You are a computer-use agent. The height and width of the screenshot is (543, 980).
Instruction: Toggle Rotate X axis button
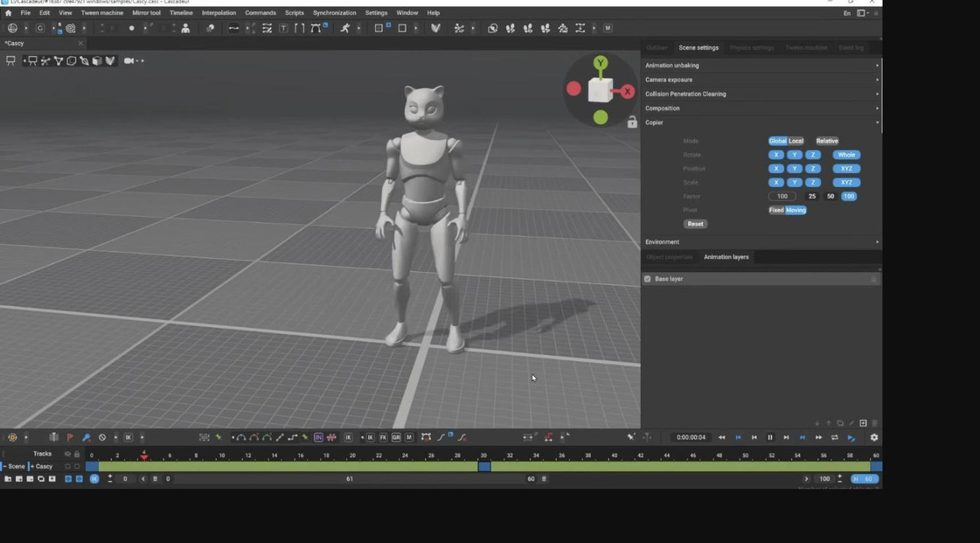click(x=776, y=155)
